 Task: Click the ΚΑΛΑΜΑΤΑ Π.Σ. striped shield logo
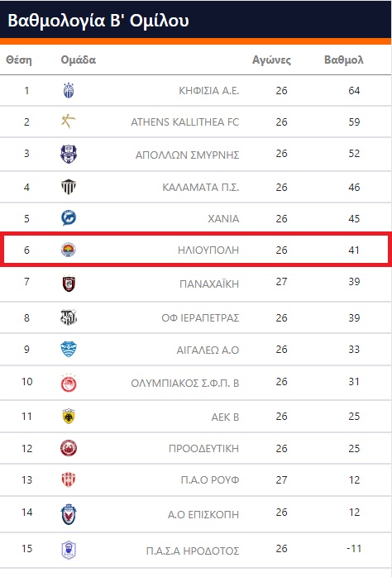coord(69,187)
